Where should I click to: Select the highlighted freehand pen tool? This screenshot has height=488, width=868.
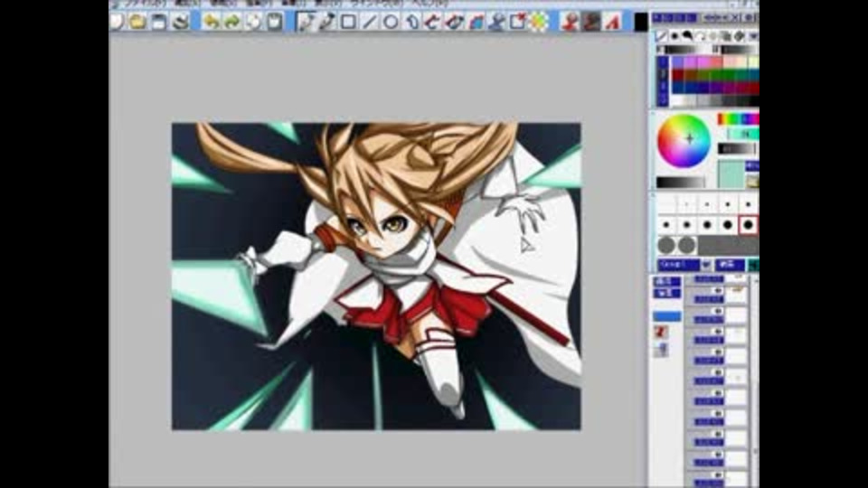pyautogui.click(x=305, y=22)
